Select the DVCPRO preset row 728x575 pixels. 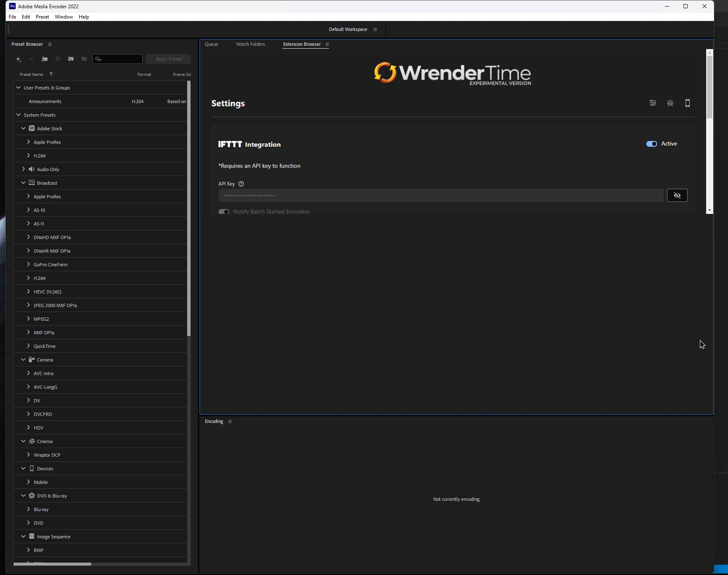pyautogui.click(x=100, y=414)
